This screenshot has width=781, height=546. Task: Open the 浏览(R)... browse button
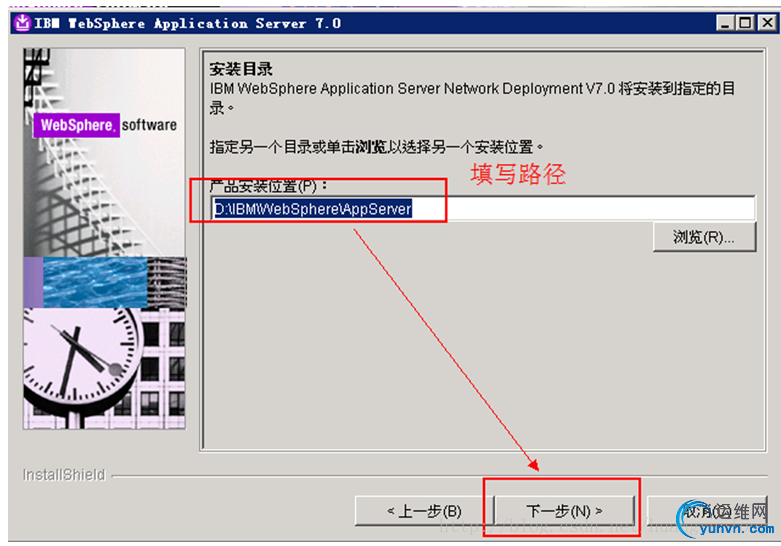tap(704, 237)
